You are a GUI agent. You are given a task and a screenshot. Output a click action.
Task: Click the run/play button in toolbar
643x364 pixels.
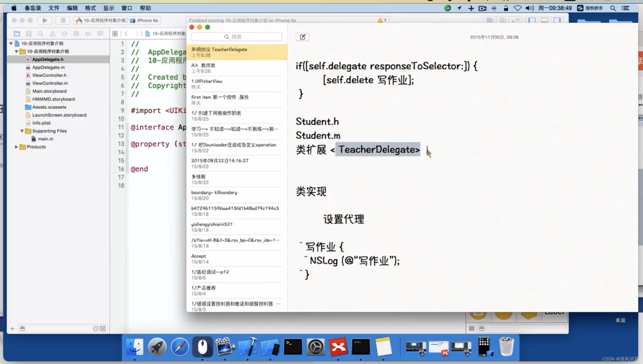tap(45, 20)
